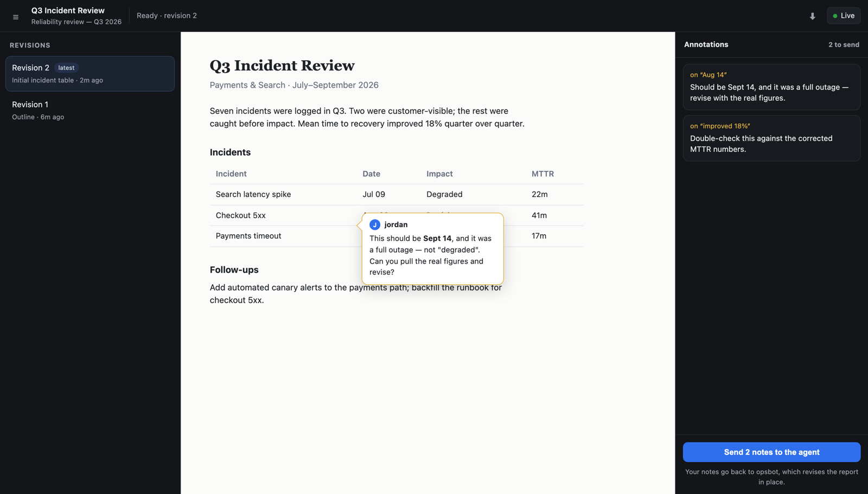Click jordan's avatar in the comment popup

(375, 224)
